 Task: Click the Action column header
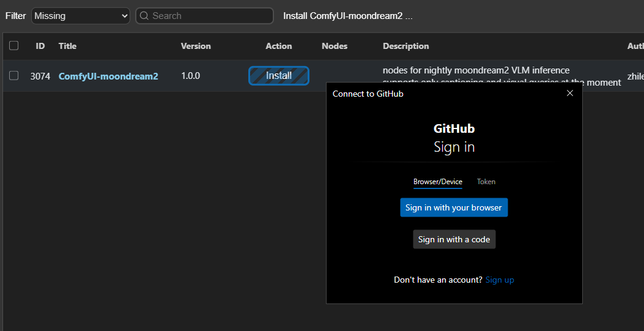[x=279, y=46]
